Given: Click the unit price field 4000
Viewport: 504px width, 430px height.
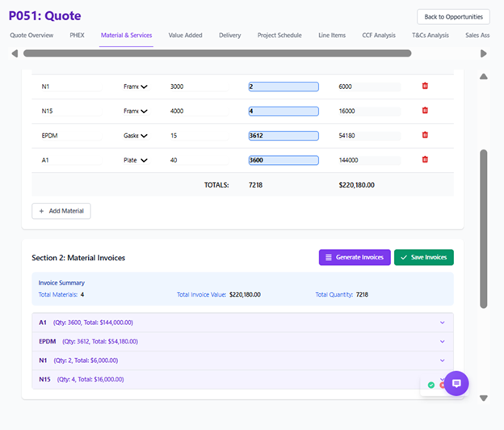Looking at the screenshot, I should (x=199, y=111).
